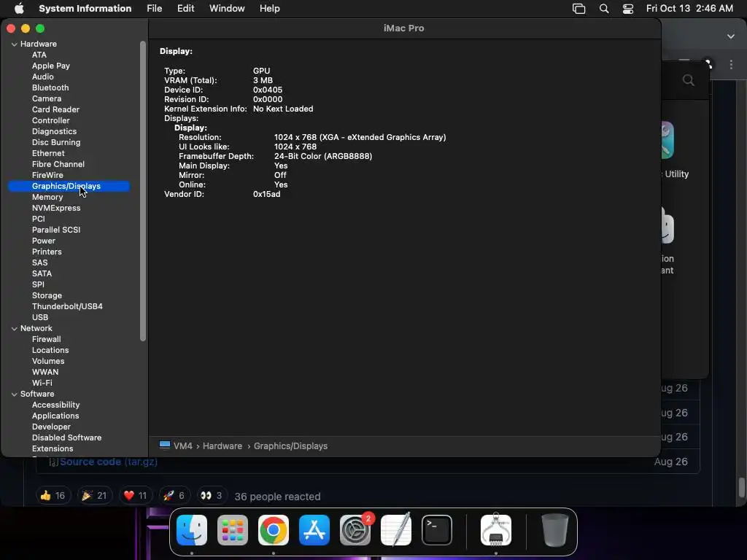
Task: Click the Vendor ID value 0x15ad
Action: point(267,194)
